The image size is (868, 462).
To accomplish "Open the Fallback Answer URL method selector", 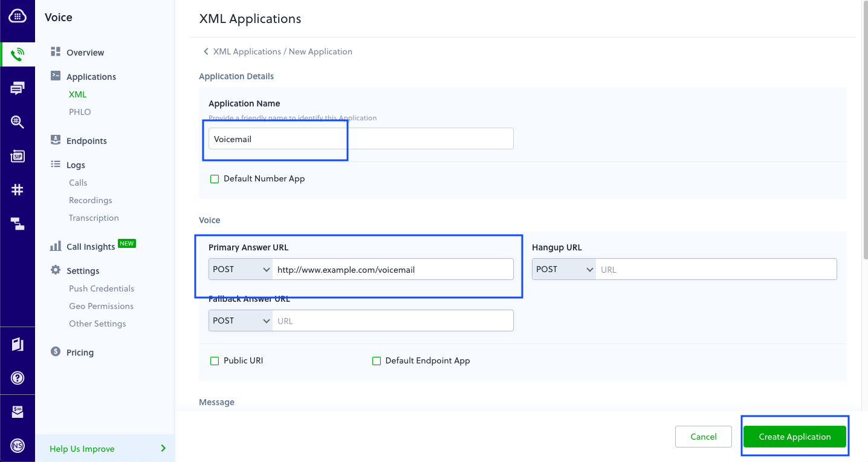I will point(240,320).
